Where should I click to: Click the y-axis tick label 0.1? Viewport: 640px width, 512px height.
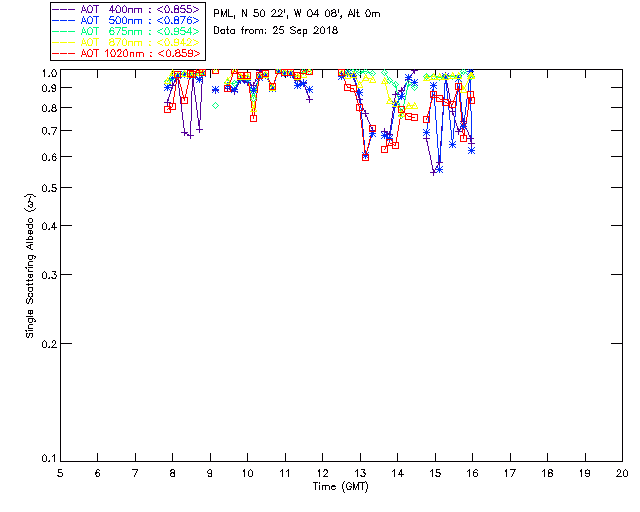[47, 459]
